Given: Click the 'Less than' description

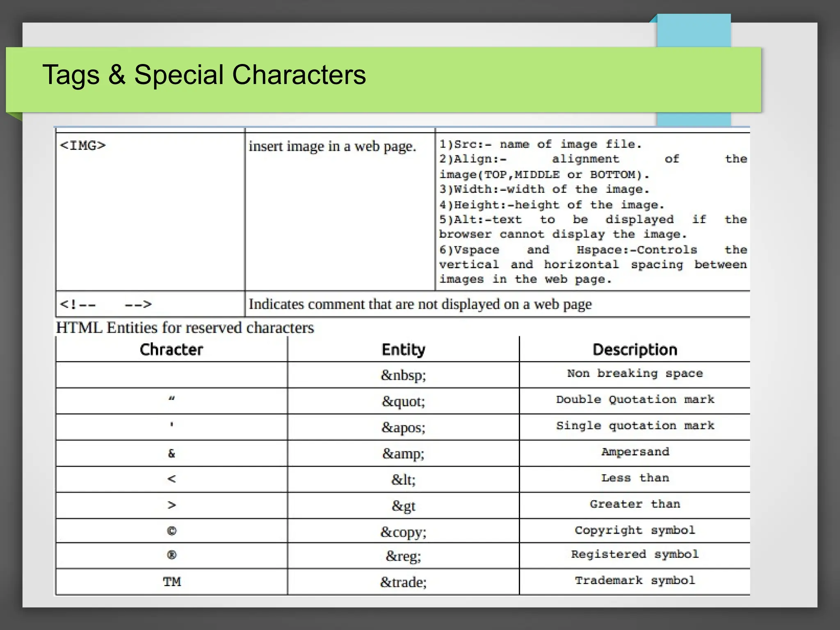Looking at the screenshot, I should click(635, 478).
